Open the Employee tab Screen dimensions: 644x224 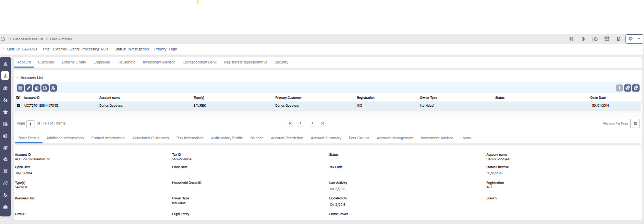(102, 62)
